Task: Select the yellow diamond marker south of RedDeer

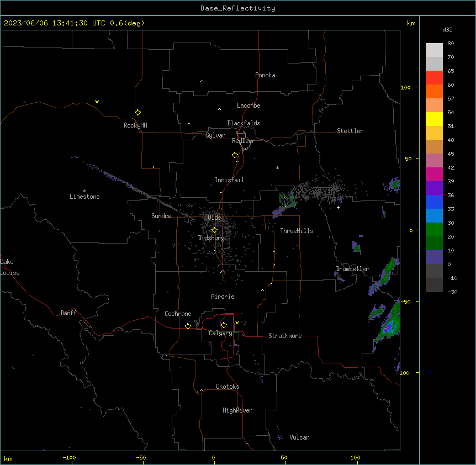Action: point(235,155)
